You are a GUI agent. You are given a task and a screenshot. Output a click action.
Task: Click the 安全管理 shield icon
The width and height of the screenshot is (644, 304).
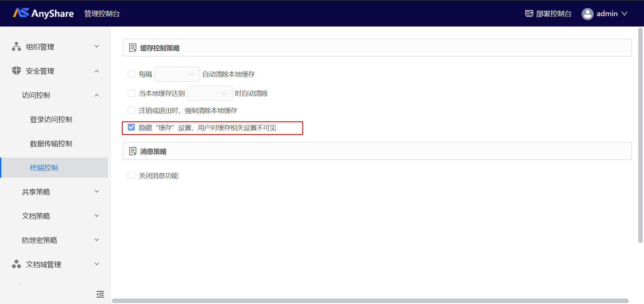coord(16,71)
